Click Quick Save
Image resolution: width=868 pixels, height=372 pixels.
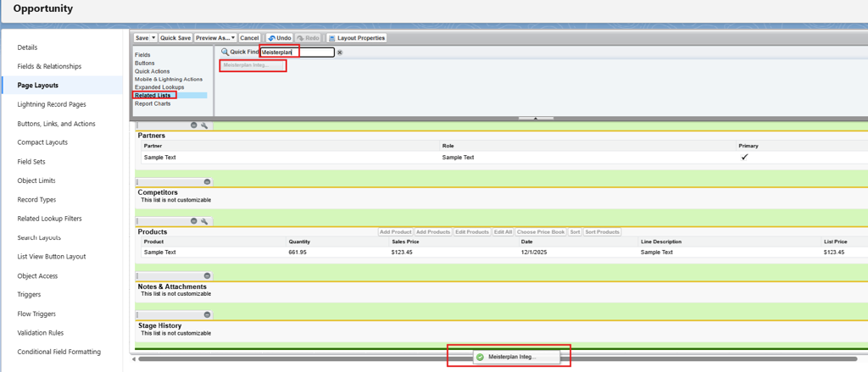coord(175,37)
